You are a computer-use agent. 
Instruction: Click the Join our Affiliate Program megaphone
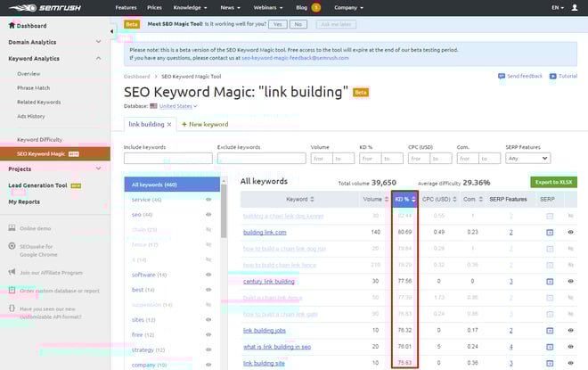click(12, 272)
